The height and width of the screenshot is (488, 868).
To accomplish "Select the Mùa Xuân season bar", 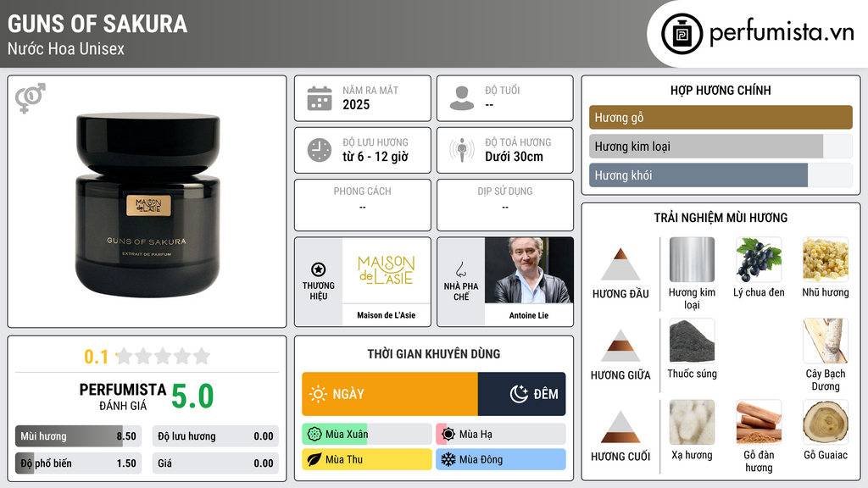I will coord(367,435).
